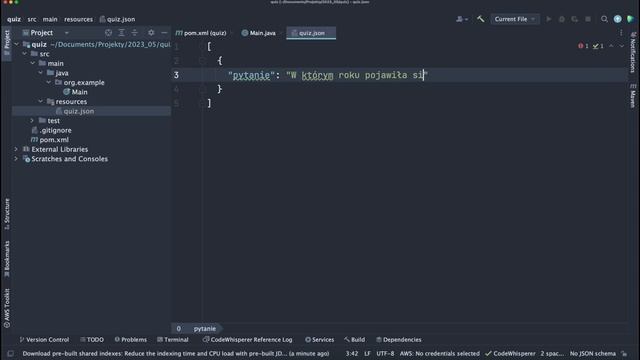The height and width of the screenshot is (360, 640).
Task: Open the Problems tool tab
Action: tap(130, 340)
